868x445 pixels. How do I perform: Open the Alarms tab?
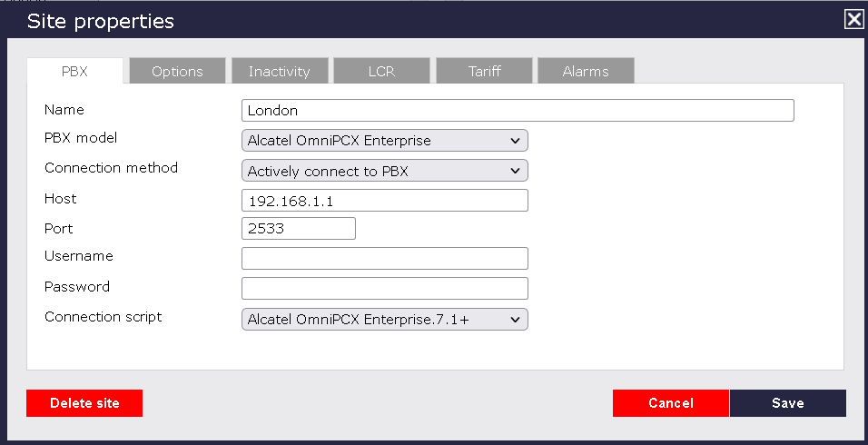(x=586, y=71)
